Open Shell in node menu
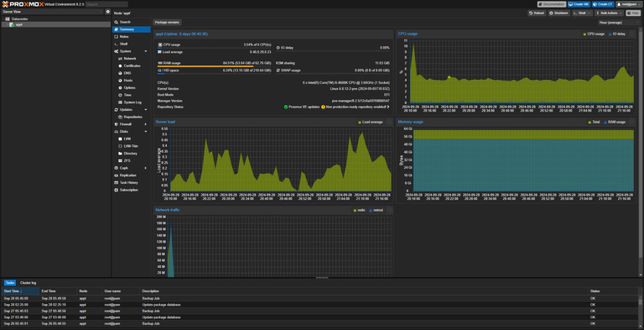This screenshot has width=644, height=330. (132, 44)
